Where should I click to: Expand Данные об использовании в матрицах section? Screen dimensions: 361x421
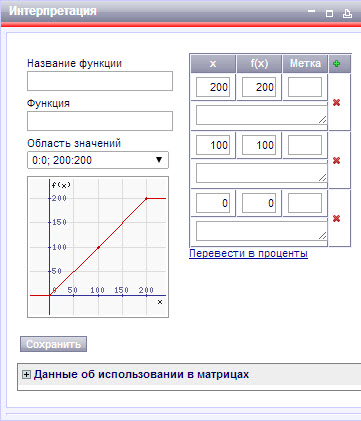[26, 375]
